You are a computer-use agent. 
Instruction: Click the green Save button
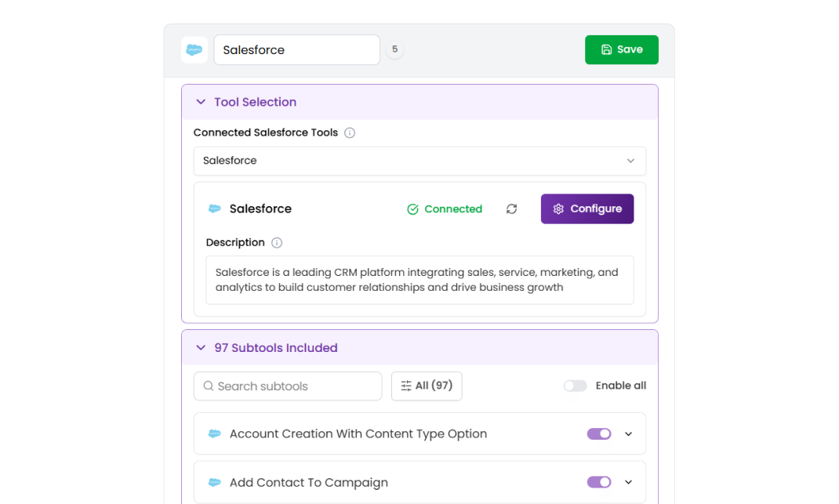621,49
